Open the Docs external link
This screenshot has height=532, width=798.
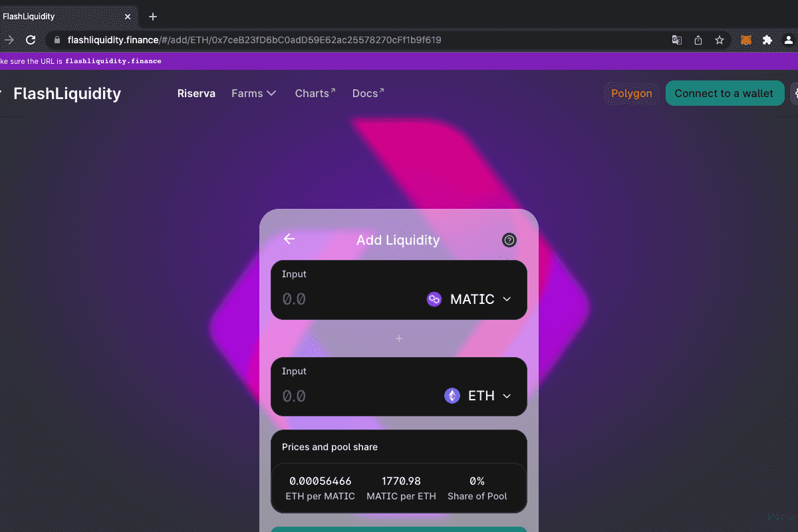[x=368, y=93]
